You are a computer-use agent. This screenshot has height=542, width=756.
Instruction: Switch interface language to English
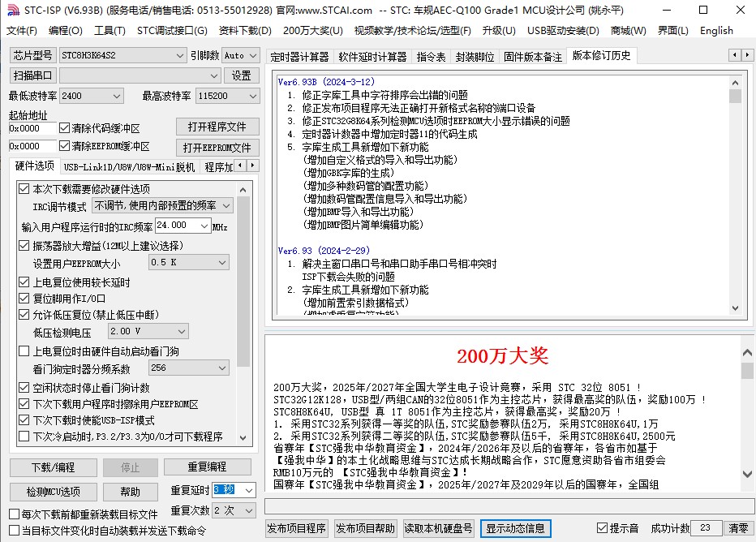click(716, 31)
